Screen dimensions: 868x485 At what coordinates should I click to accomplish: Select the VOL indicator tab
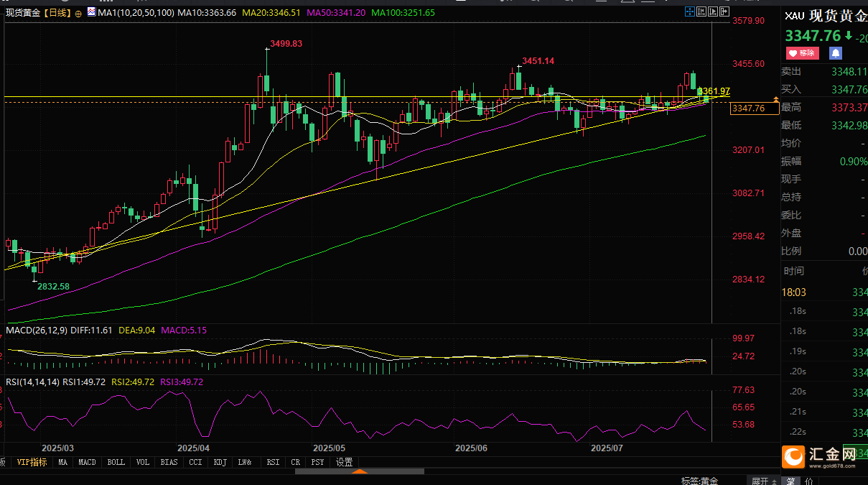[143, 462]
